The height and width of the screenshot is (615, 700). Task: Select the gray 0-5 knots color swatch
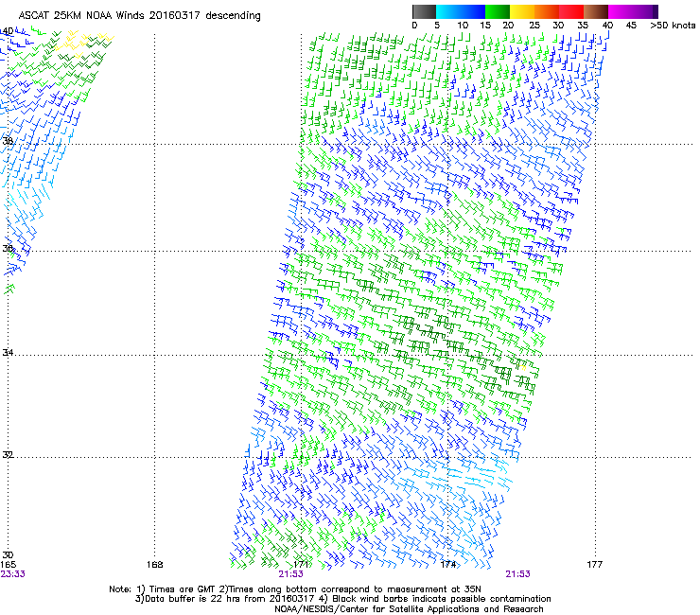click(424, 11)
